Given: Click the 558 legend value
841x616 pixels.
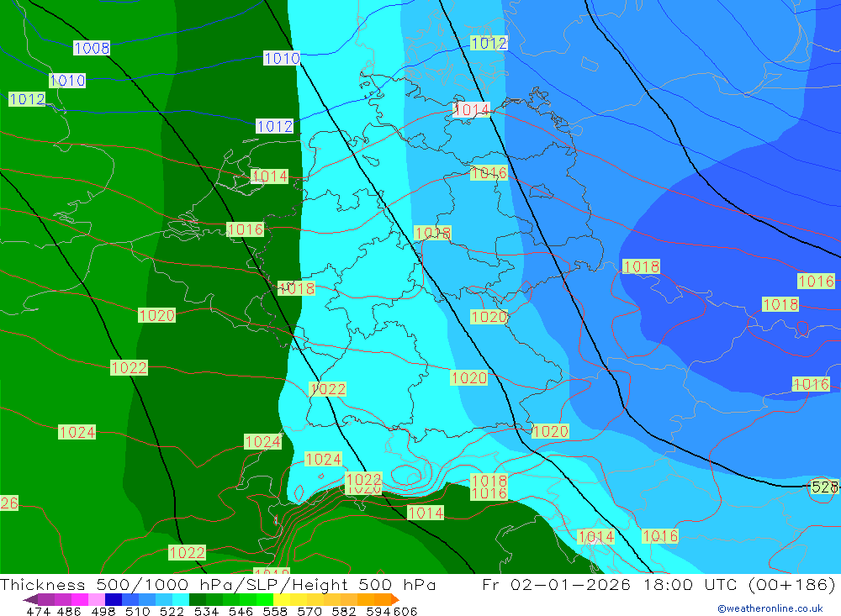Looking at the screenshot, I should (x=275, y=611).
